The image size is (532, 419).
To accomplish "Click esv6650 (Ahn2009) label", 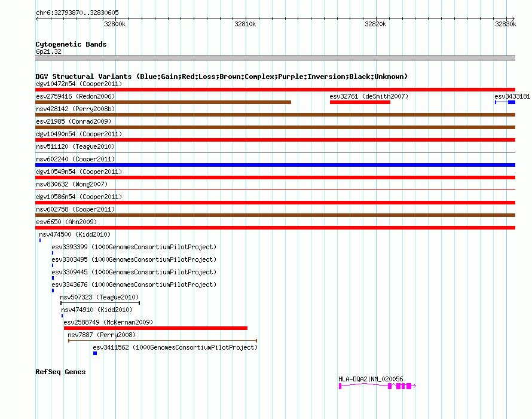I will pyautogui.click(x=66, y=222).
